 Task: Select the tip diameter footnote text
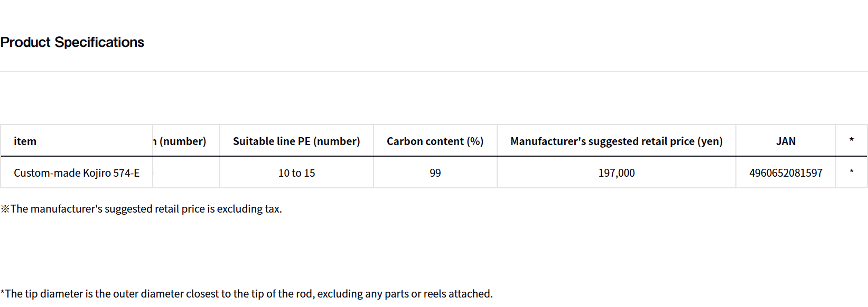(x=248, y=294)
